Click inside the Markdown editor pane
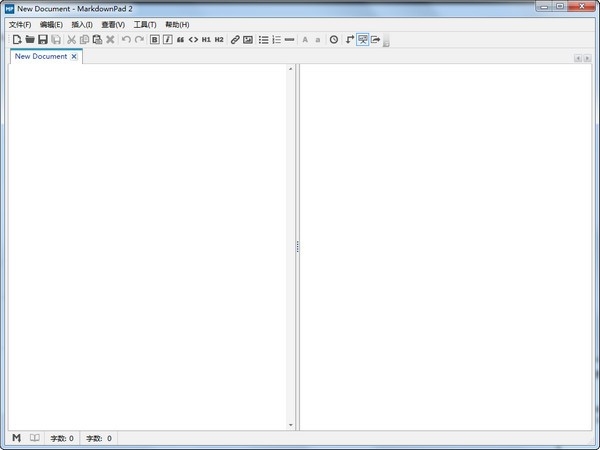Screen dimensions: 600x450 [148, 247]
